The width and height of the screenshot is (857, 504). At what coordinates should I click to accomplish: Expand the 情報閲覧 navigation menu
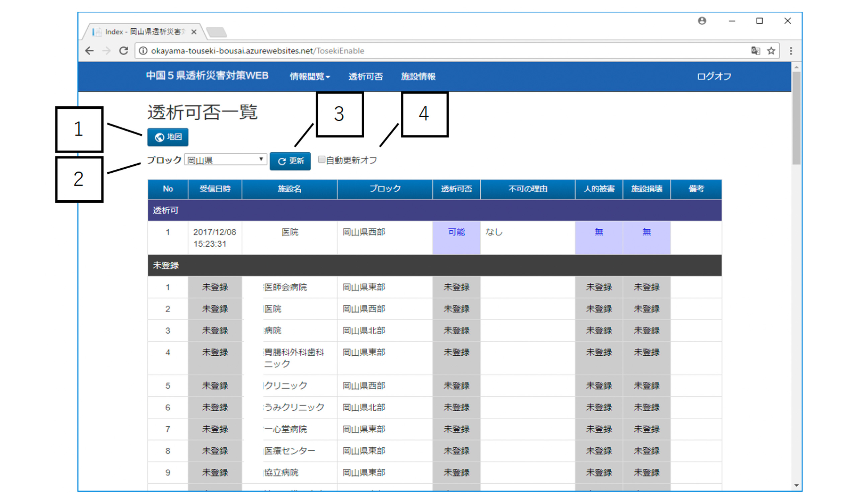[309, 77]
